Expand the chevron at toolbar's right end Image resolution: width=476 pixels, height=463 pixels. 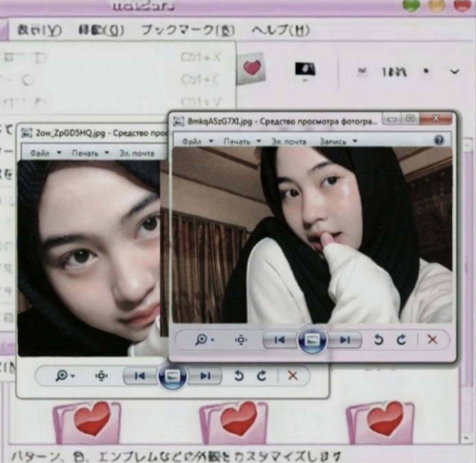pyautogui.click(x=454, y=71)
